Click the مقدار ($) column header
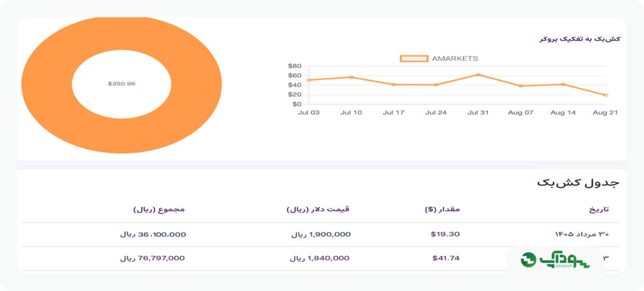The width and height of the screenshot is (644, 291). coord(442,209)
